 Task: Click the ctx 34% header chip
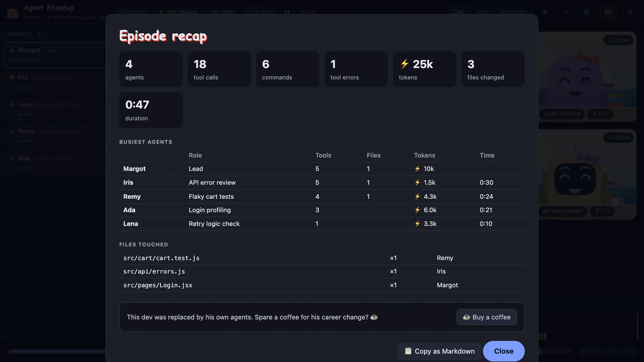click(x=222, y=12)
